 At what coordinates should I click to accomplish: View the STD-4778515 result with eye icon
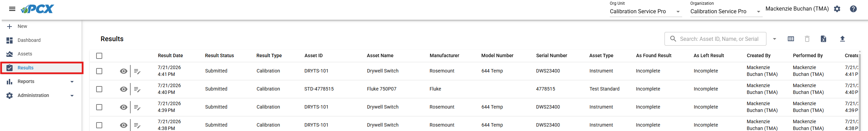point(124,89)
